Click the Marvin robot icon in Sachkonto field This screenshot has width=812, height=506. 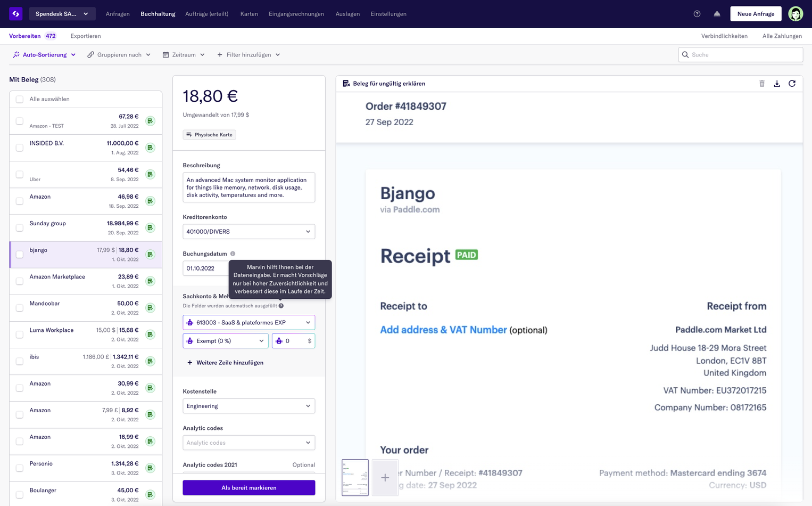(190, 323)
